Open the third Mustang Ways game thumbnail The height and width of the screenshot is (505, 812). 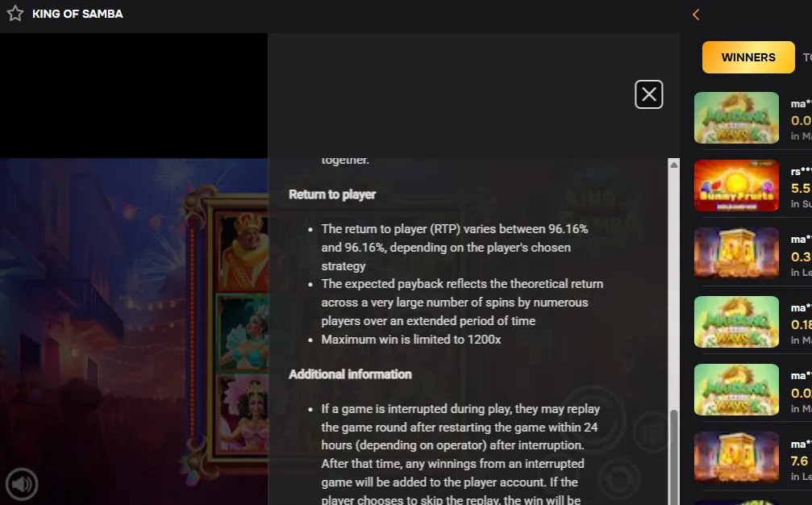(736, 390)
